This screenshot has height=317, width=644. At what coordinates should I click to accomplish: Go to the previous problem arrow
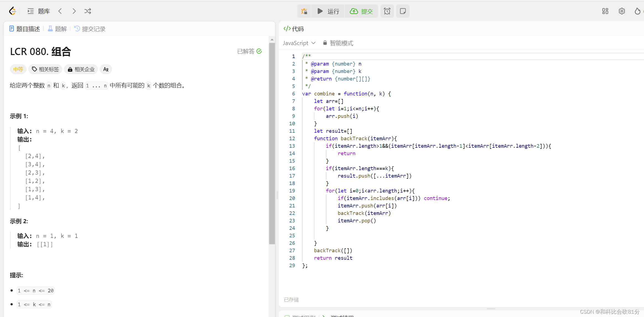tap(60, 11)
